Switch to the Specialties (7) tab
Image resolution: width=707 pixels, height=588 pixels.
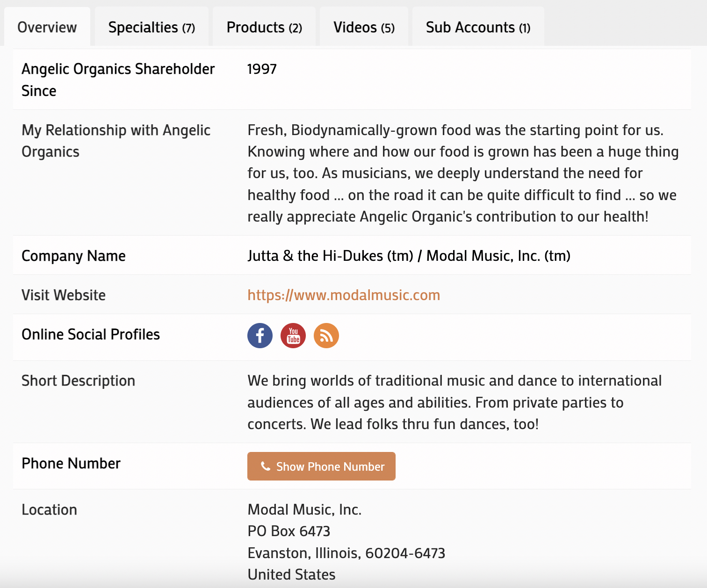tap(151, 27)
